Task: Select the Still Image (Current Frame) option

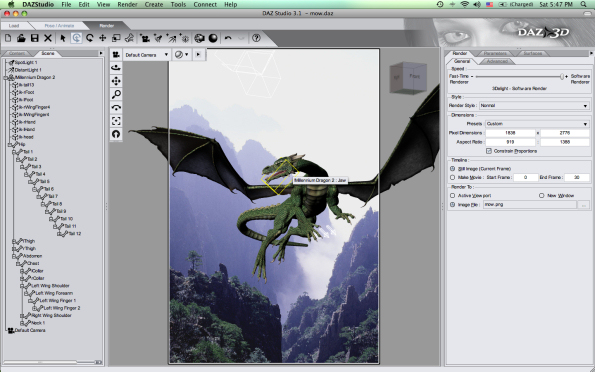Action: point(452,169)
